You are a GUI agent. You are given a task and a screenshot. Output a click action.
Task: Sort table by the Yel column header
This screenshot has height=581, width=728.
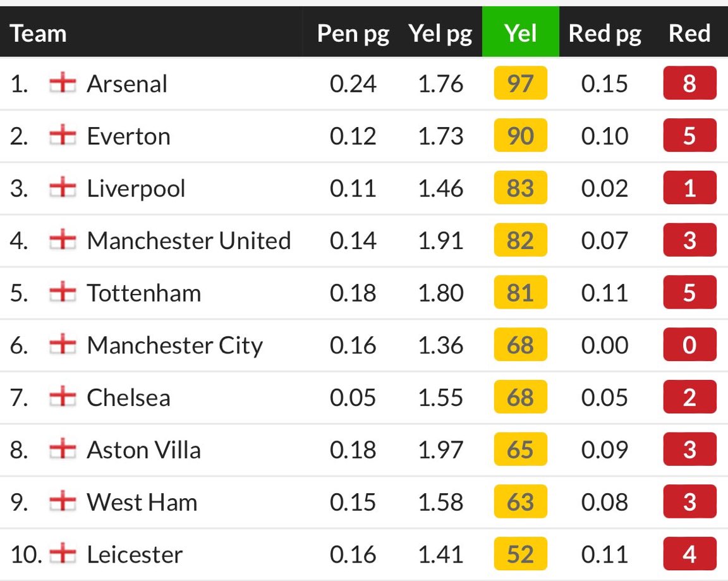520,33
